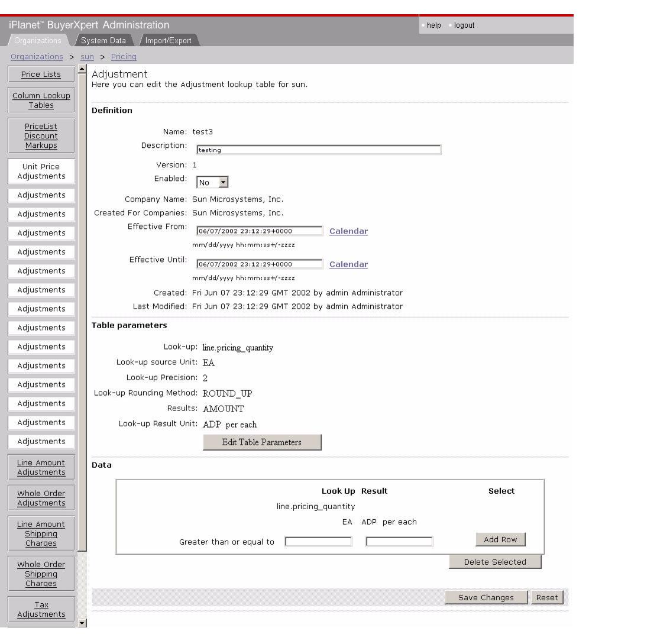Image resolution: width=657 pixels, height=644 pixels.
Task: Open Column Lookup Tables in sidebar
Action: tap(41, 100)
